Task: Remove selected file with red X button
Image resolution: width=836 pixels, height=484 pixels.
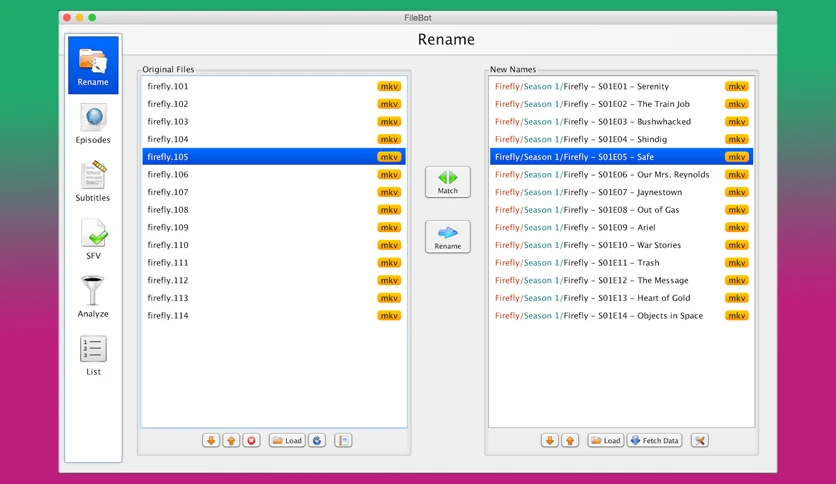Action: [x=252, y=440]
